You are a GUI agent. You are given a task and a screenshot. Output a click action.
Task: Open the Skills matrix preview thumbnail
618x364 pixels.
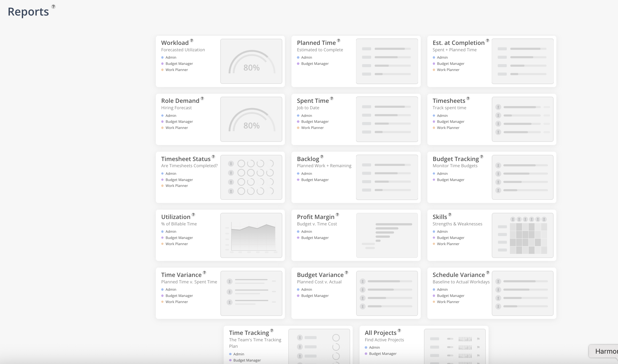tap(522, 235)
